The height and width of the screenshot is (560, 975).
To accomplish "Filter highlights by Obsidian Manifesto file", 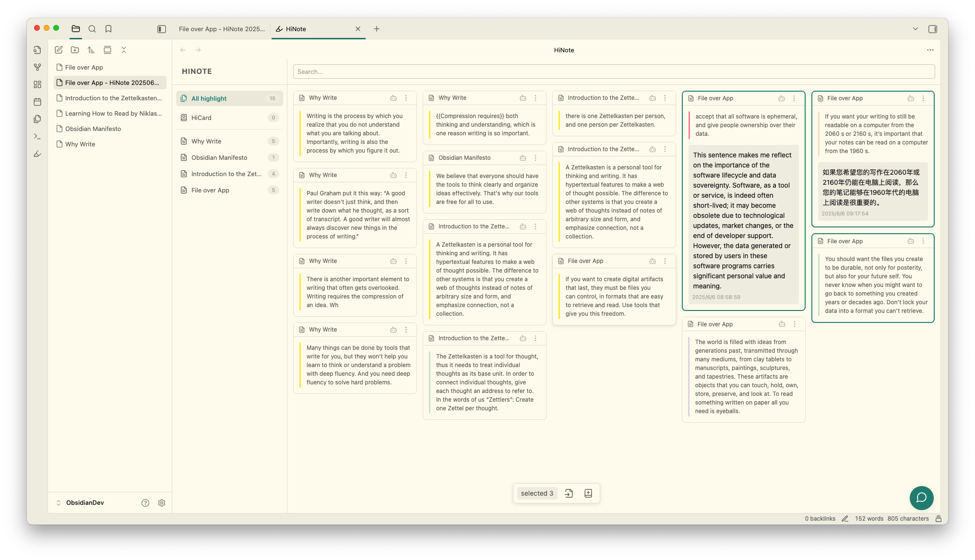I will click(219, 157).
